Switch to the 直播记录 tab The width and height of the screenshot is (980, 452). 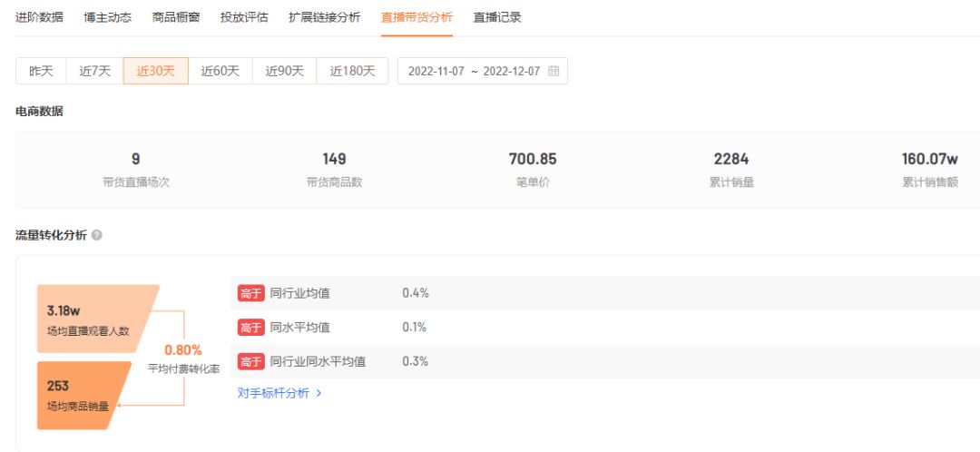(497, 17)
